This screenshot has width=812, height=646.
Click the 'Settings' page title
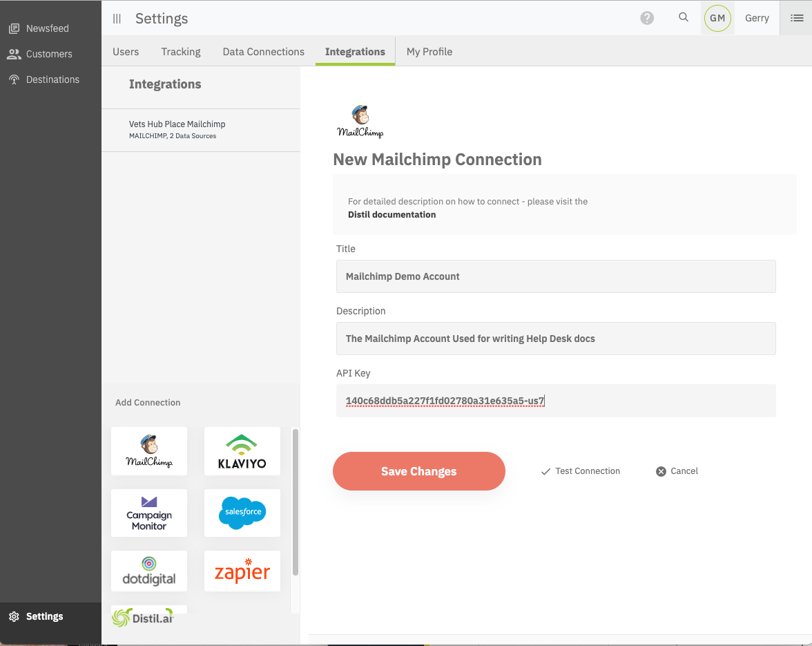pyautogui.click(x=162, y=19)
